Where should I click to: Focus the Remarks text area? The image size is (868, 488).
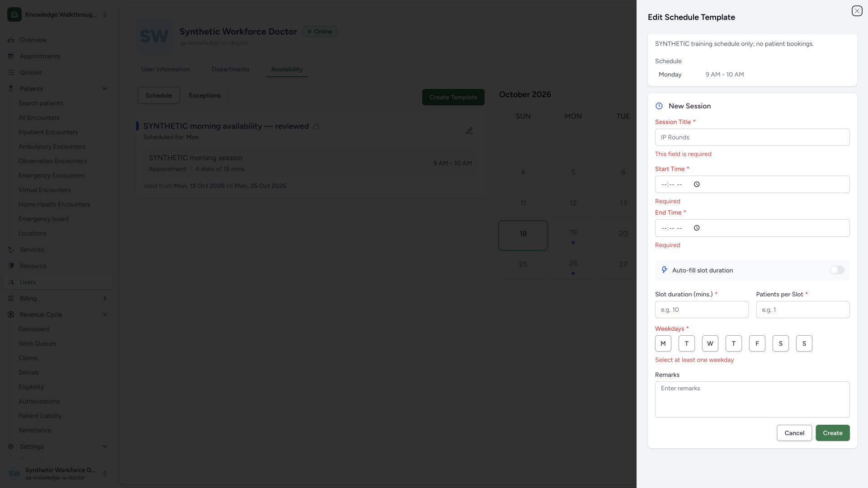pyautogui.click(x=752, y=399)
